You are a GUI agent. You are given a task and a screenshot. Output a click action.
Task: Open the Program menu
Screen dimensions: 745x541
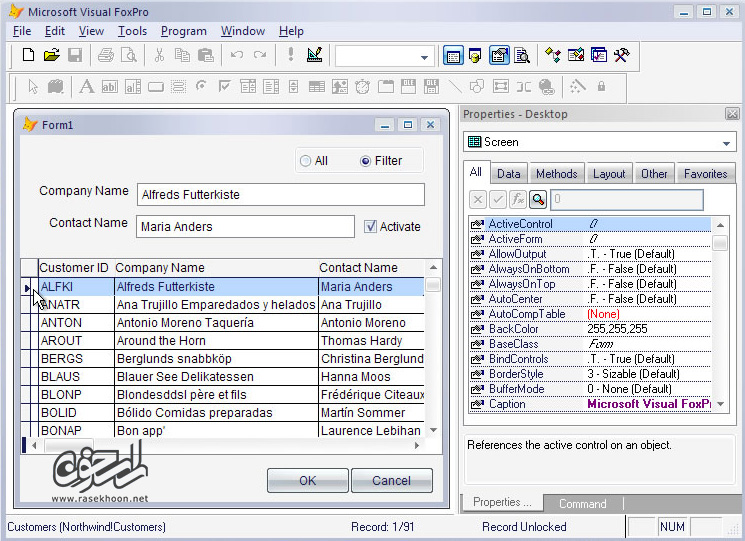point(183,31)
